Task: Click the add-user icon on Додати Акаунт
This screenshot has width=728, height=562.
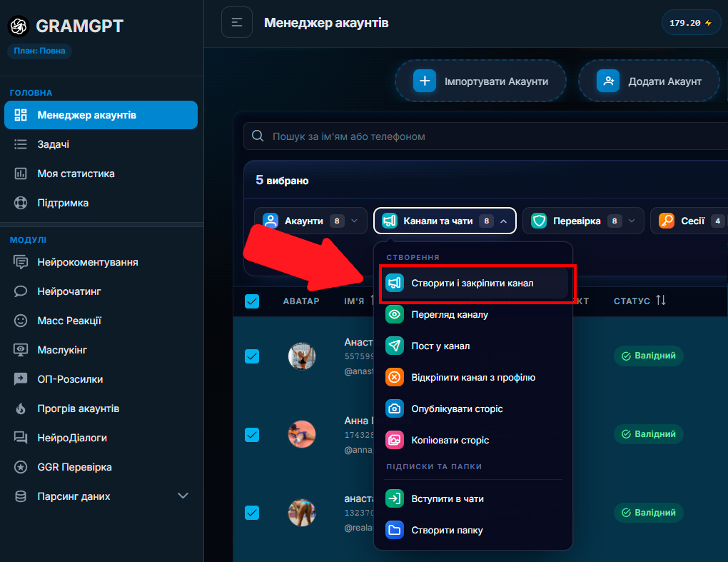Action: [608, 81]
